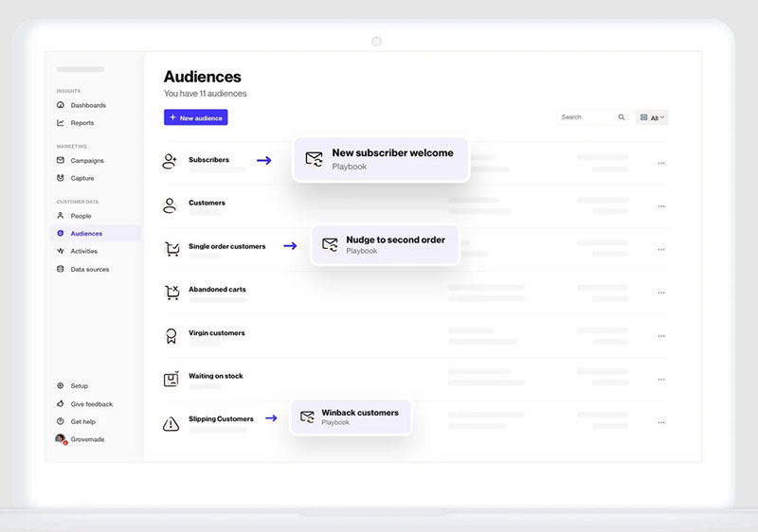This screenshot has width=758, height=532.
Task: Navigate to People
Action: pyautogui.click(x=81, y=216)
